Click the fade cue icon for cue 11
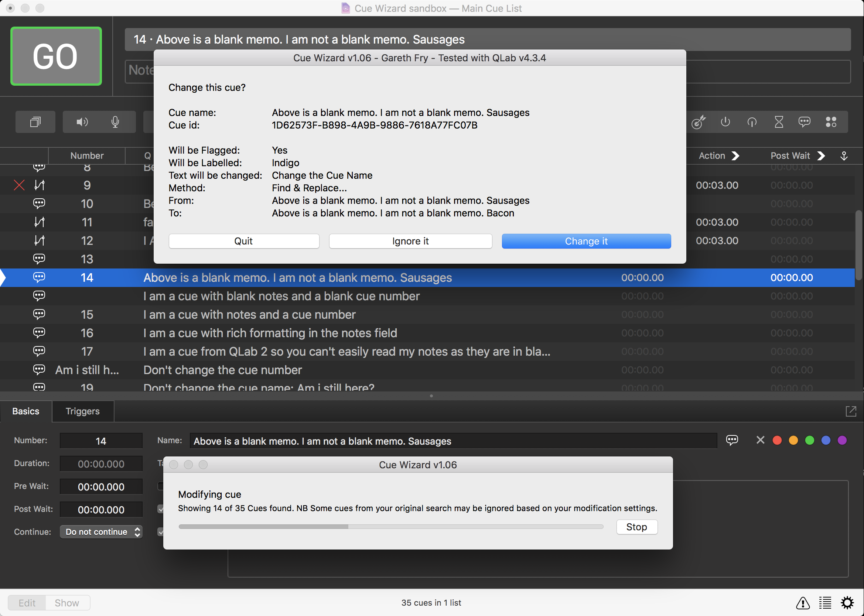The width and height of the screenshot is (864, 616). tap(39, 222)
